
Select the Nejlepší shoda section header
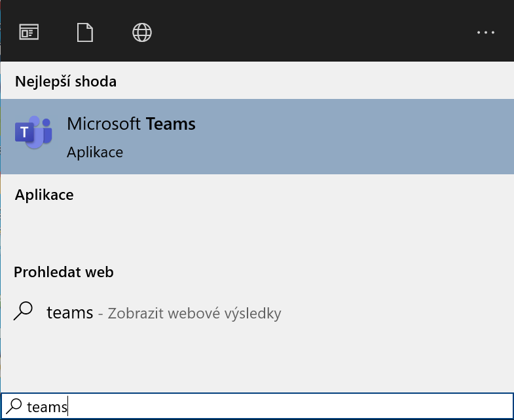(x=65, y=81)
